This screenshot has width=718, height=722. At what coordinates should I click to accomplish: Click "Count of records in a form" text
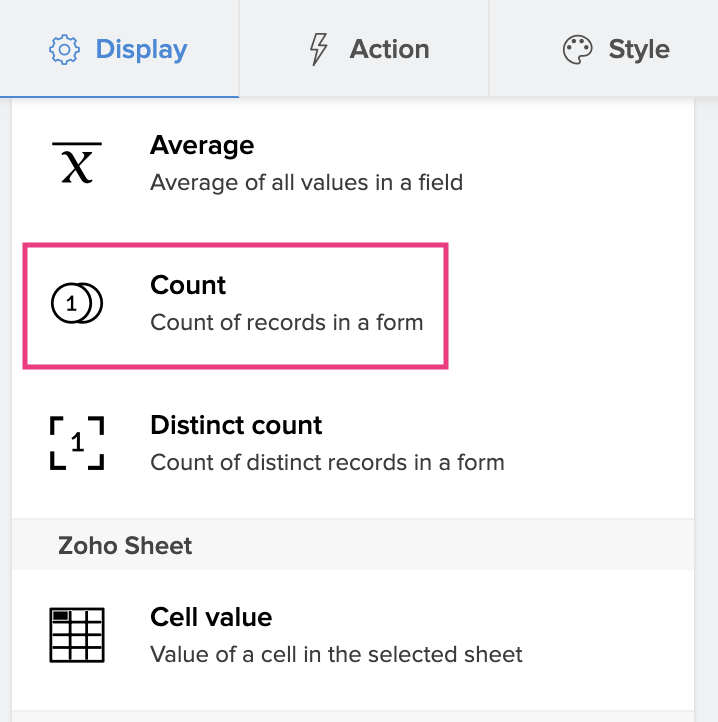(x=286, y=323)
